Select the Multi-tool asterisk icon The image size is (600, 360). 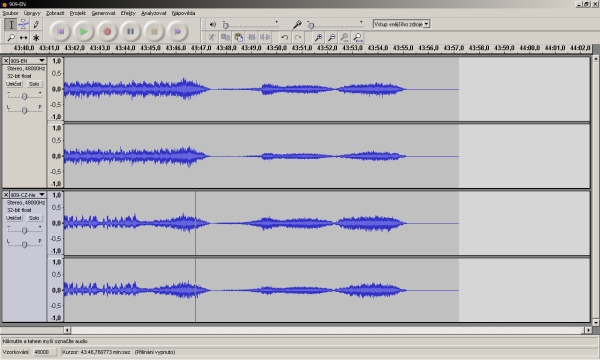36,37
